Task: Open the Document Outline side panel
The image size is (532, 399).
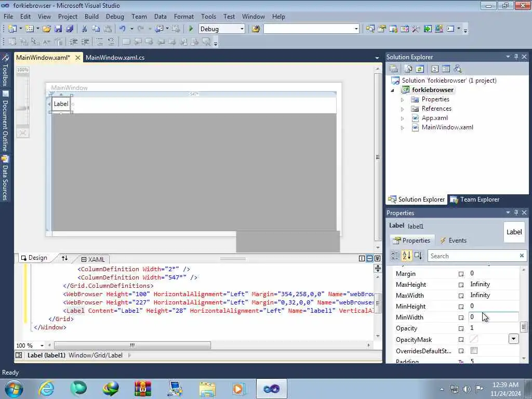Action: point(5,121)
